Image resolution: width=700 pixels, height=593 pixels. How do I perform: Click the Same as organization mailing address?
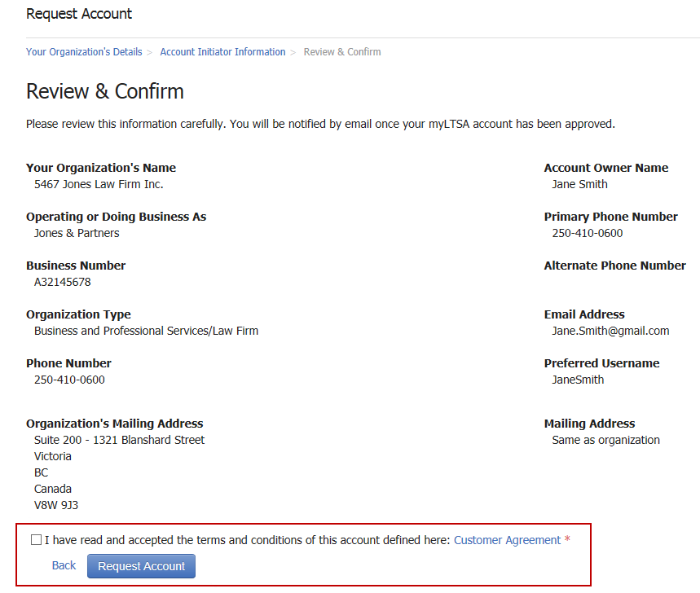[x=605, y=440]
